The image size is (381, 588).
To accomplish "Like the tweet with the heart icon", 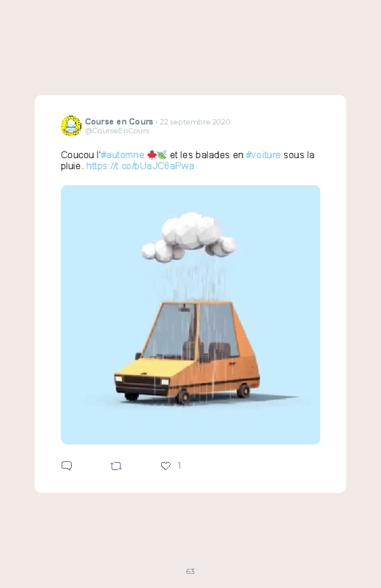I will pyautogui.click(x=166, y=466).
